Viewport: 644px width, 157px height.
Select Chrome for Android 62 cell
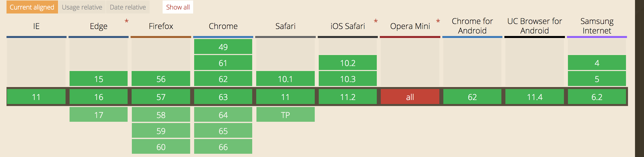click(x=472, y=97)
